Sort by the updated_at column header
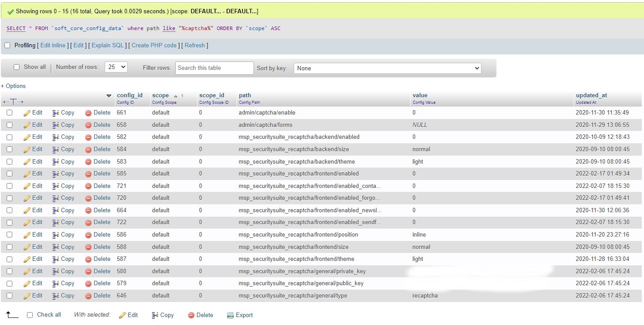Image resolution: width=644 pixels, height=325 pixels. click(x=591, y=95)
